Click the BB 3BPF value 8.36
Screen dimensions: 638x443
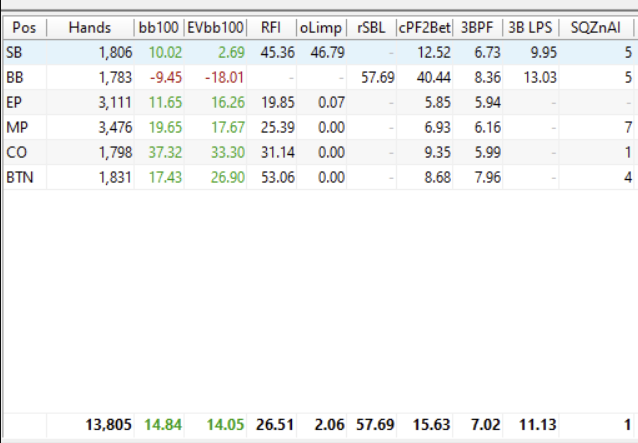click(x=487, y=77)
